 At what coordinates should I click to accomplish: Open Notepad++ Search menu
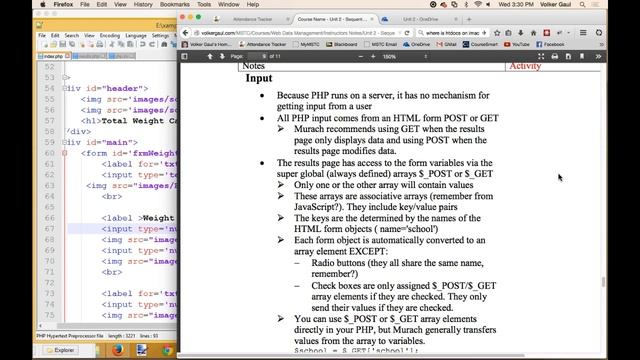[x=71, y=36]
